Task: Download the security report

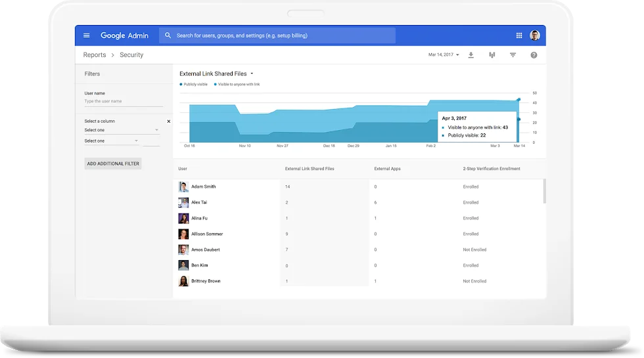Action: (471, 55)
